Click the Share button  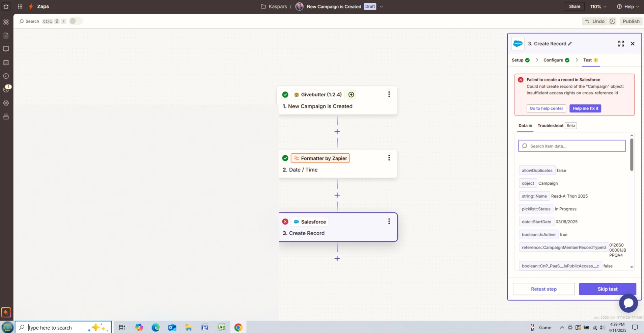point(575,6)
